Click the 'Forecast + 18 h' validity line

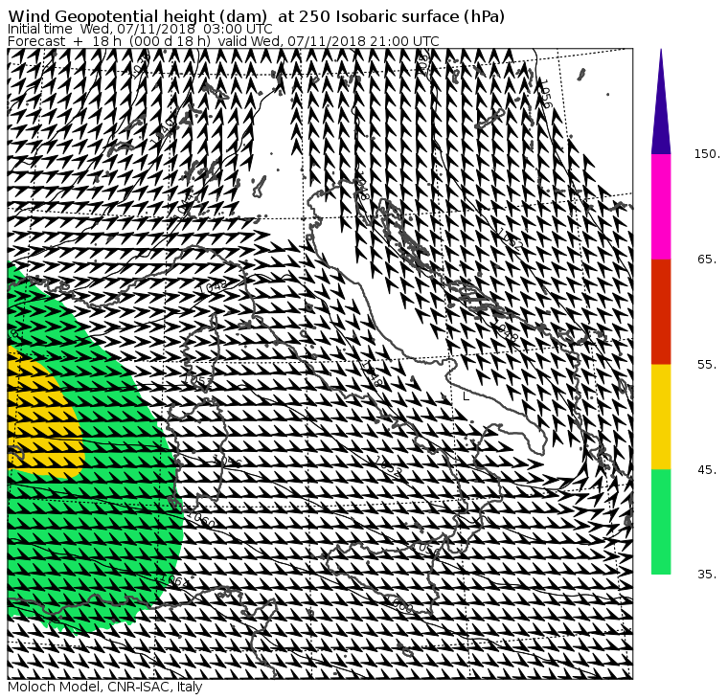pos(223,41)
